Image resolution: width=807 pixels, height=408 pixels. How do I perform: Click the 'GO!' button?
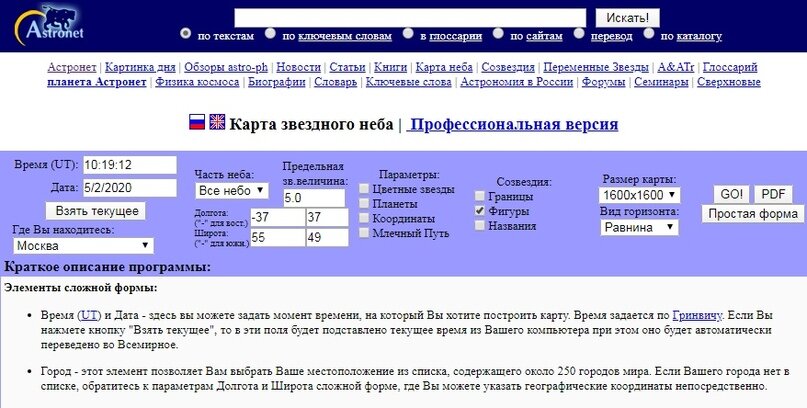731,194
